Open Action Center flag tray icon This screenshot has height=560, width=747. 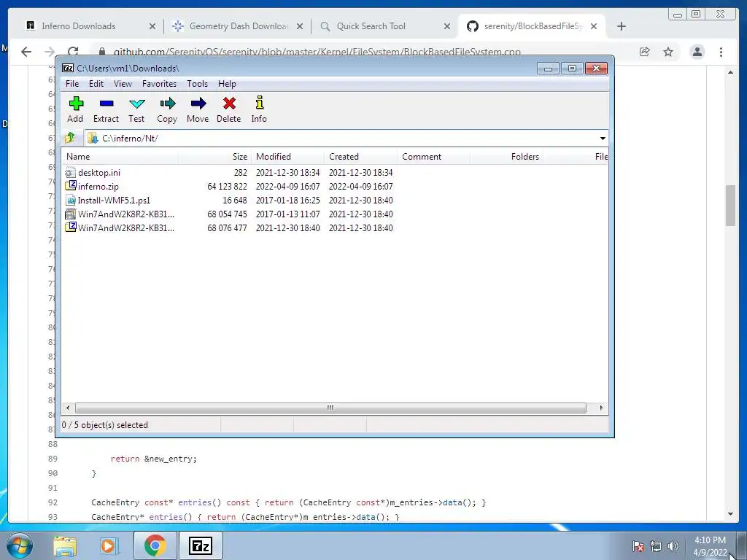[638, 546]
